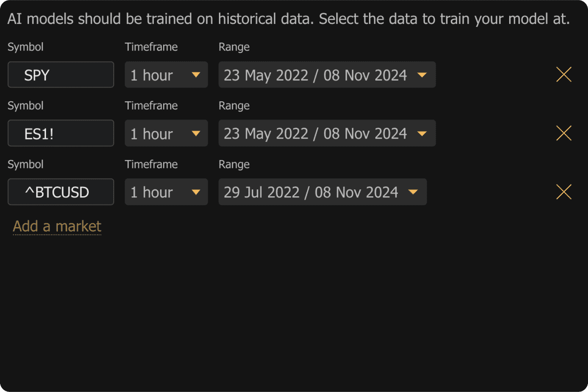Remove the SPY market row
588x392 pixels.
[564, 74]
